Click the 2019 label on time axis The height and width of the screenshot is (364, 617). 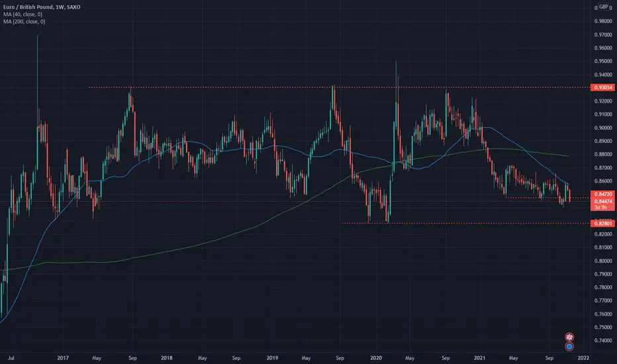[272, 357]
